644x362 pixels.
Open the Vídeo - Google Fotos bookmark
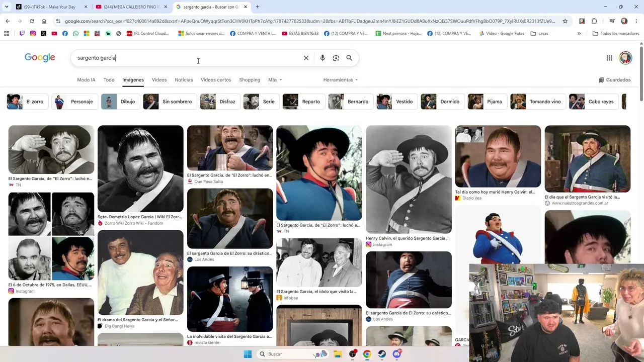pos(502,34)
